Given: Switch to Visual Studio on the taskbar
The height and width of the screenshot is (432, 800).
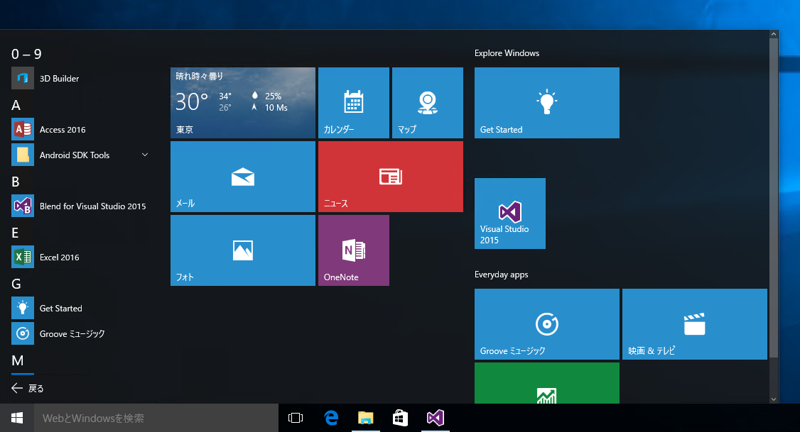Looking at the screenshot, I should [435, 418].
